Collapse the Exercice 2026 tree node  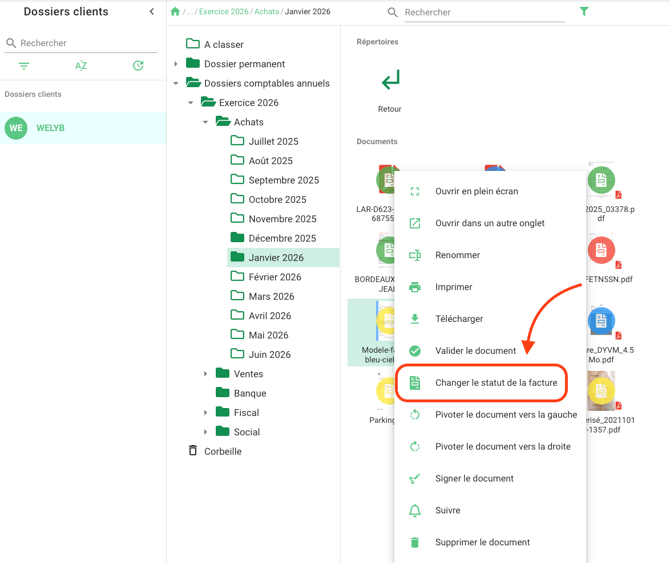point(191,103)
